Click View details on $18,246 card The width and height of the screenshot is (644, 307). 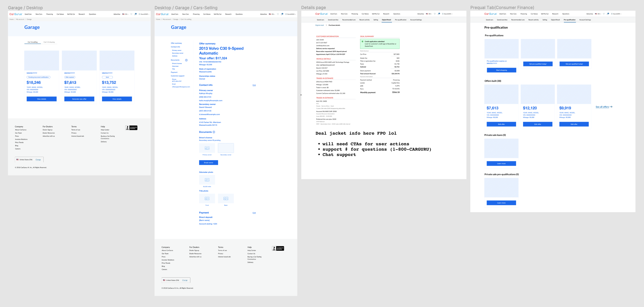[41, 99]
